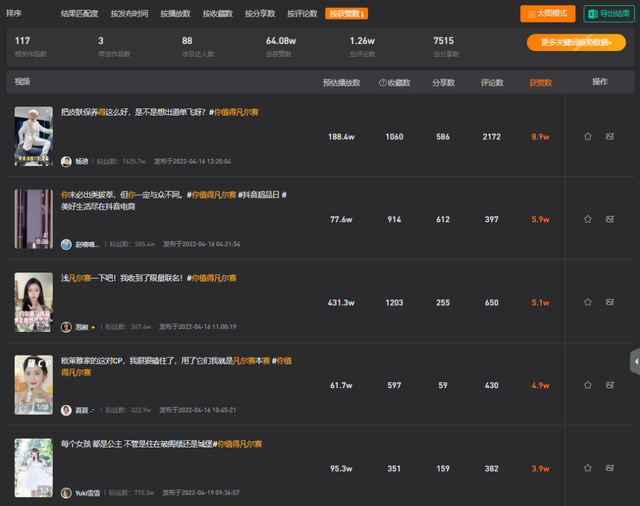Image resolution: width=640 pixels, height=506 pixels.
Task: Click the detail icon for the 8.9w likes video
Action: (x=609, y=136)
